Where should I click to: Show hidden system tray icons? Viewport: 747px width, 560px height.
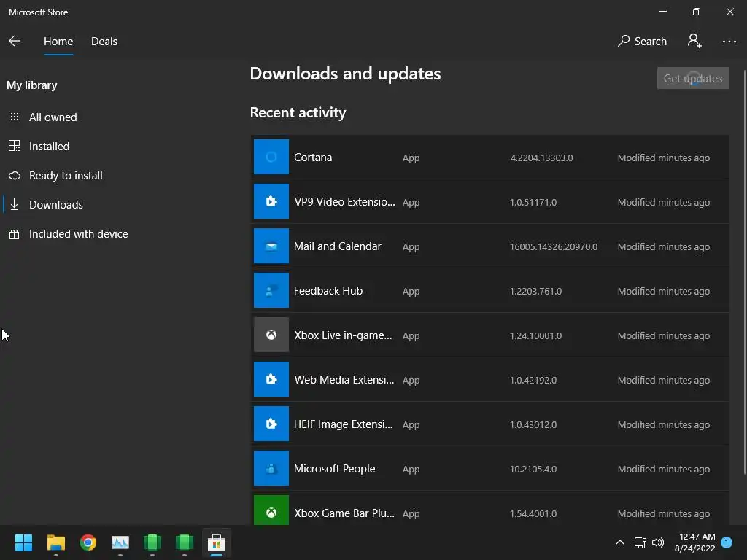pos(620,542)
